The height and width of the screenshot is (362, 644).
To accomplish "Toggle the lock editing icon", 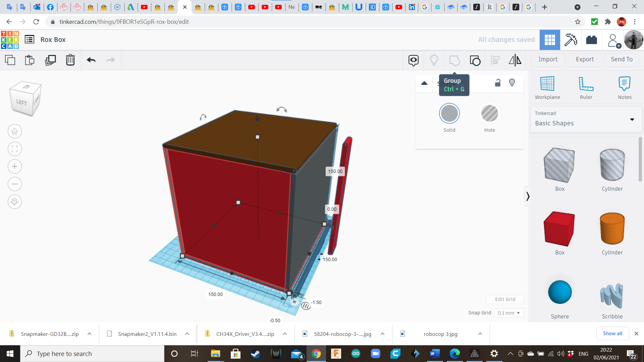I will (x=498, y=83).
